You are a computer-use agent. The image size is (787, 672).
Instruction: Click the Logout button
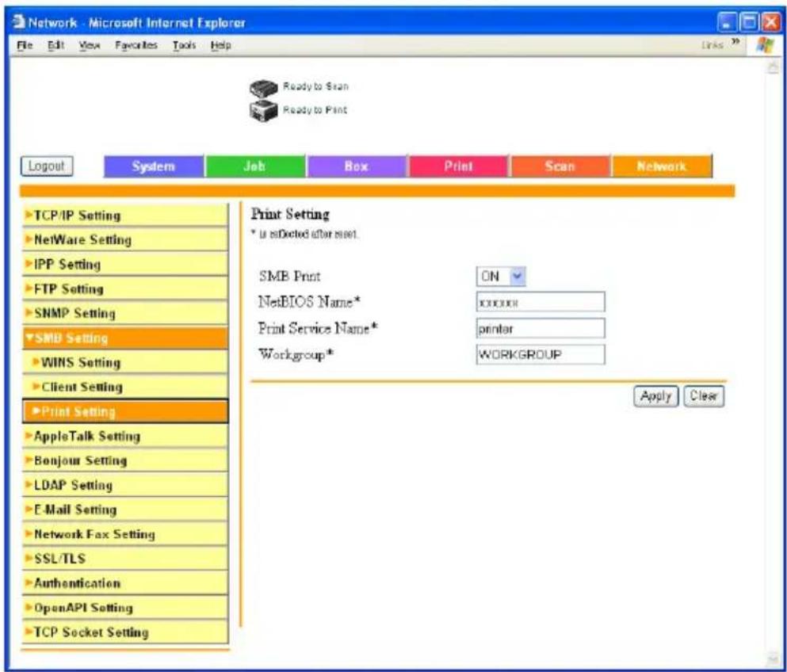click(47, 166)
